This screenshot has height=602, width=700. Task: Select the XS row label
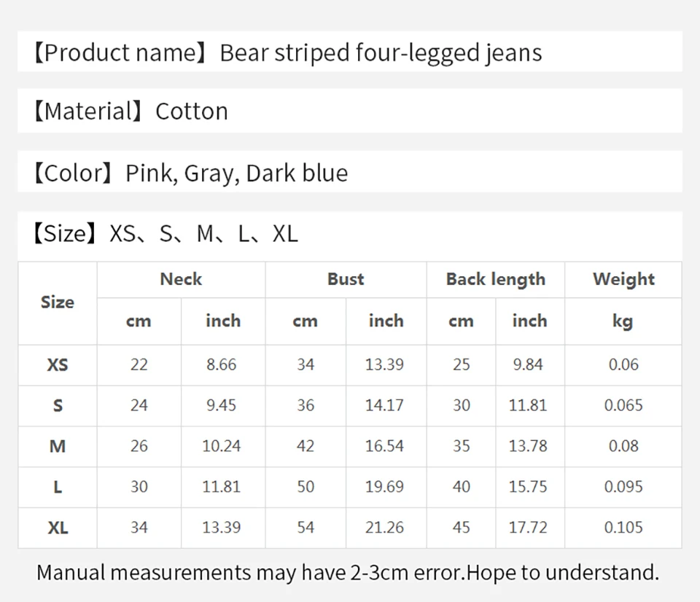pos(58,365)
